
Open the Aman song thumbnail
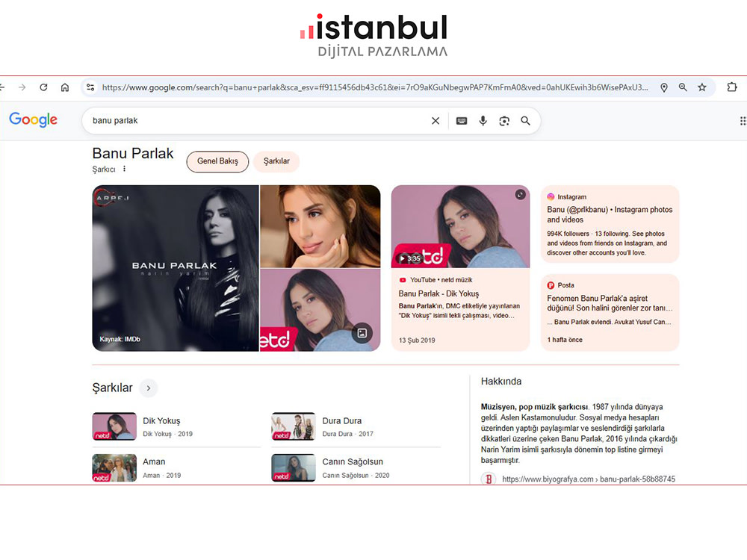[x=114, y=467]
